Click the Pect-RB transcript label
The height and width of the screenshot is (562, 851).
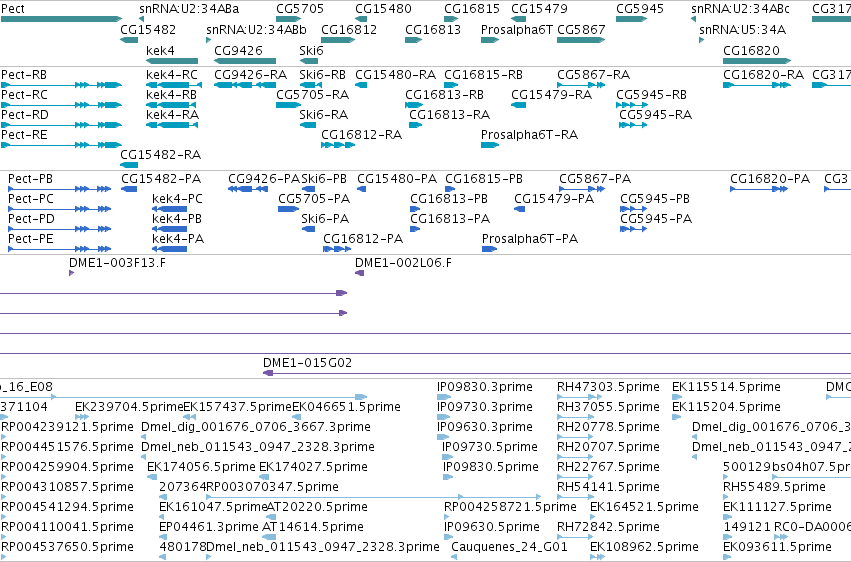[x=24, y=75]
